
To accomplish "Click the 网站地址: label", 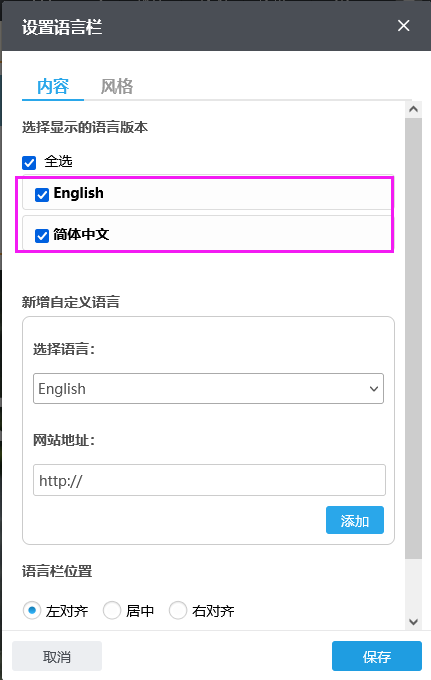I will (x=64, y=440).
